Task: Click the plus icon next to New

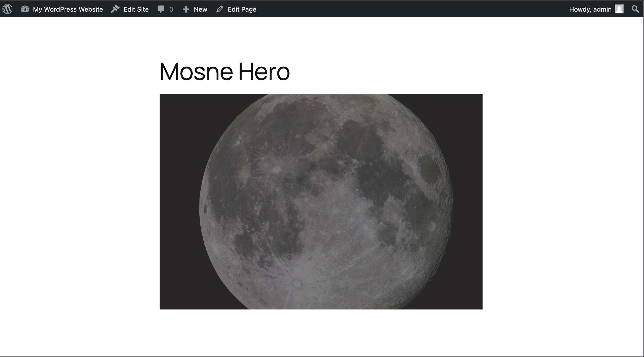Action: pyautogui.click(x=186, y=9)
